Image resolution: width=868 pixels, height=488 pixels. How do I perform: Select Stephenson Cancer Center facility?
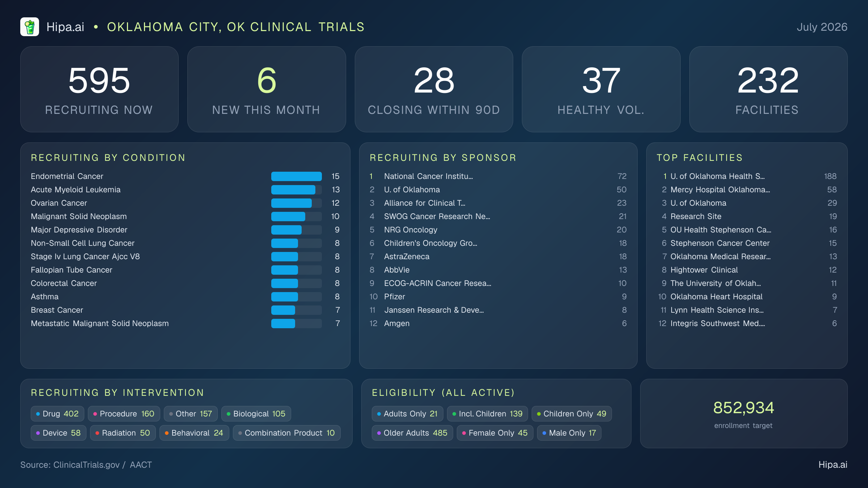[x=747, y=243]
